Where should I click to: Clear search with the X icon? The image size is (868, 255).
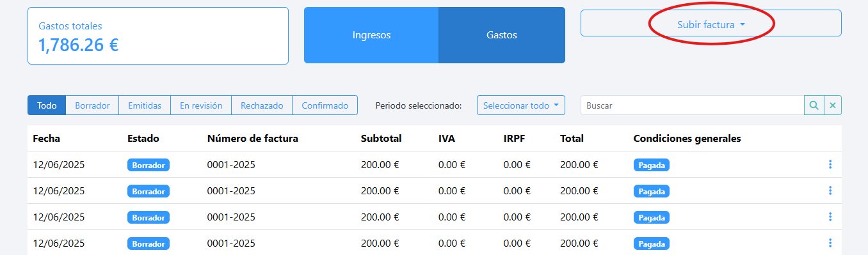coord(833,105)
